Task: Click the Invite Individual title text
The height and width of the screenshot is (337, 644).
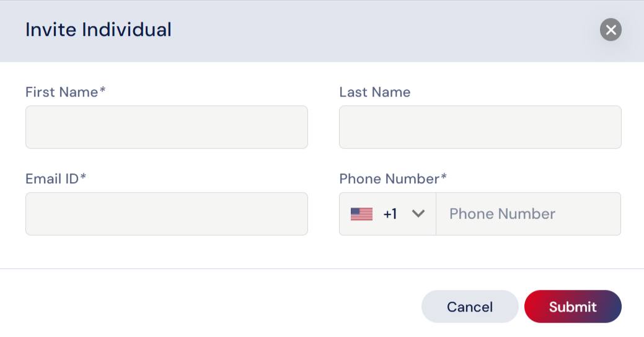Action: [x=99, y=30]
